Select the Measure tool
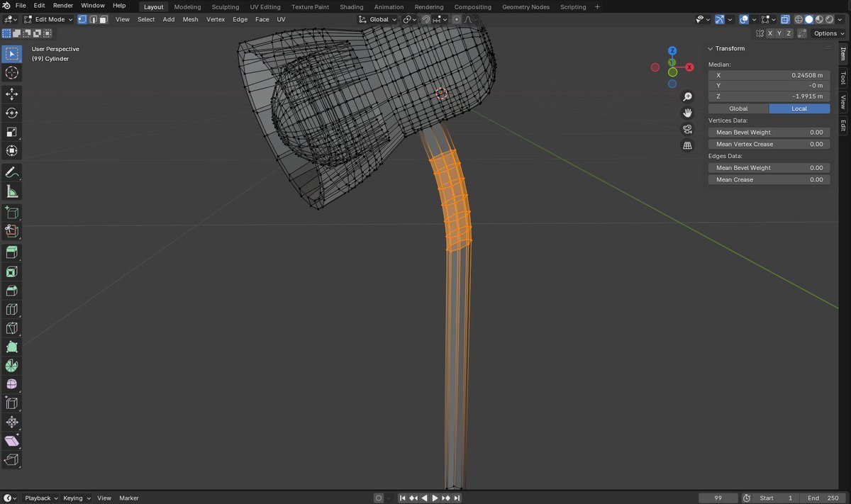Image resolution: width=851 pixels, height=504 pixels. coord(11,191)
